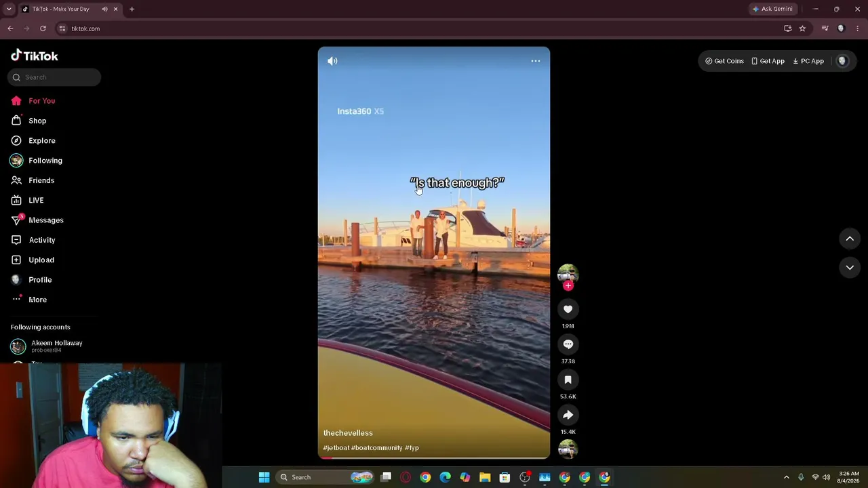View site information icon in address bar
The height and width of the screenshot is (488, 868).
coord(62,28)
